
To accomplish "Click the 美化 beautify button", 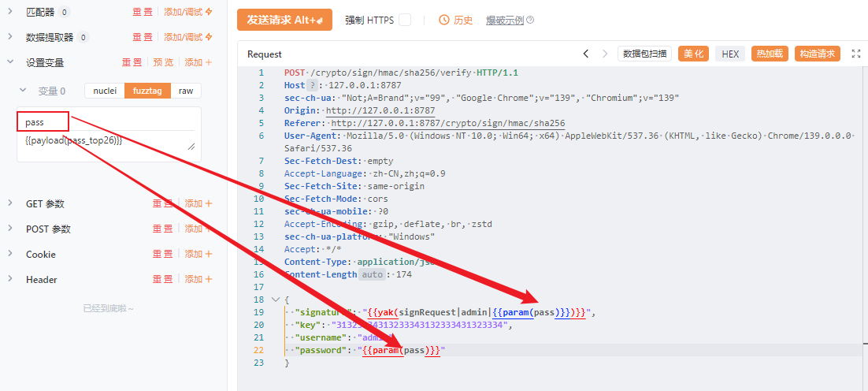I will click(x=694, y=54).
